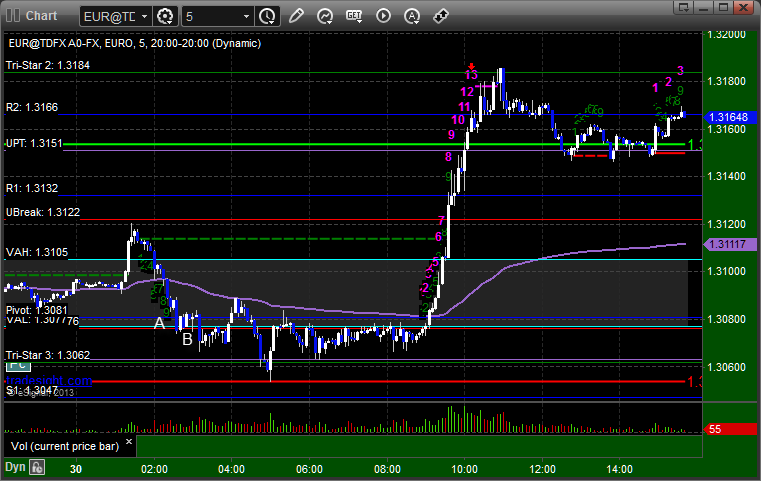Viewport: 761px width, 481px height.
Task: Click the magenta count 8 marker
Action: [x=448, y=156]
